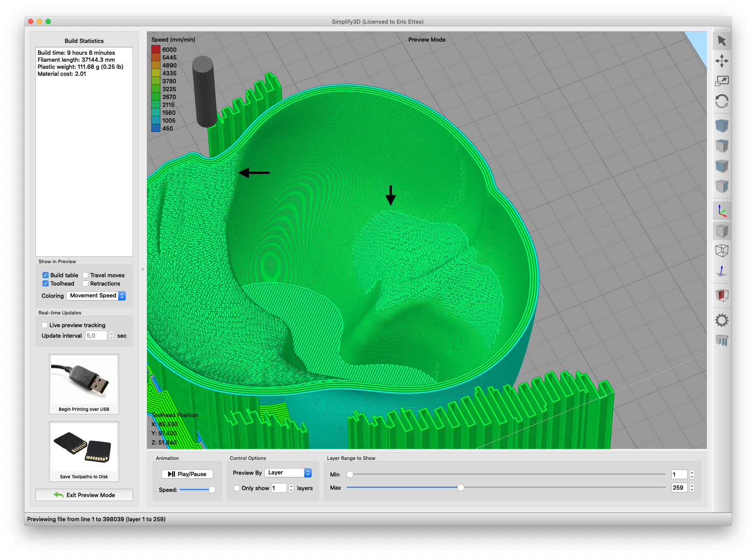Click the Min layer number field
The height and width of the screenshot is (558, 756).
(679, 474)
